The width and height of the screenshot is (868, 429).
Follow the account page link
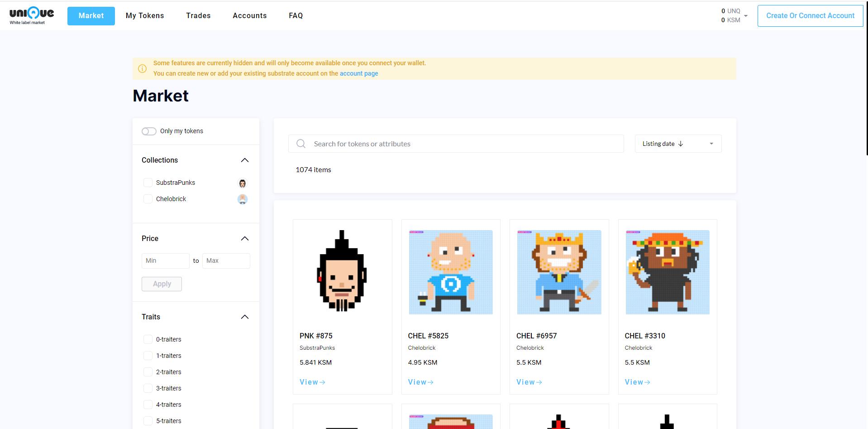359,73
